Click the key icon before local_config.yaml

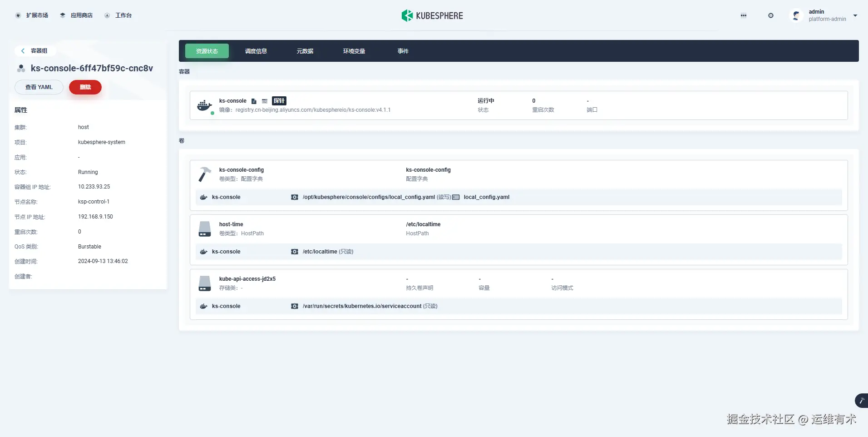[456, 197]
